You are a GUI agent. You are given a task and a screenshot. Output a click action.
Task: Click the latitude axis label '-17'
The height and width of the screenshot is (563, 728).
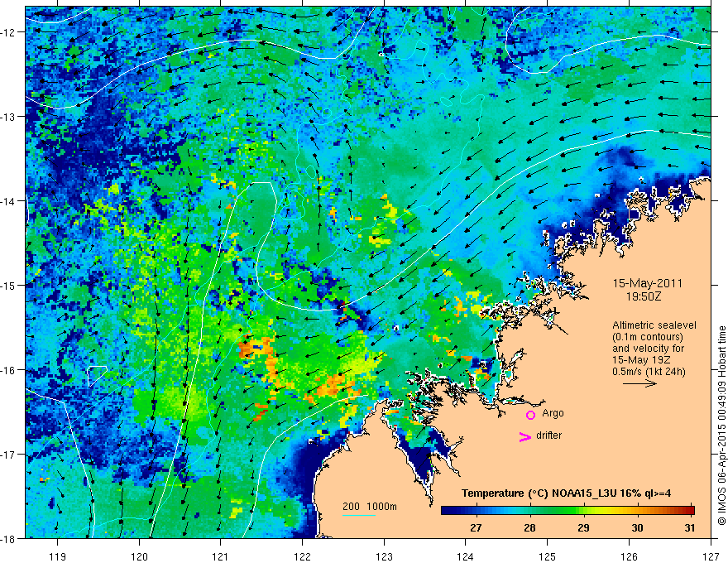pos(7,455)
